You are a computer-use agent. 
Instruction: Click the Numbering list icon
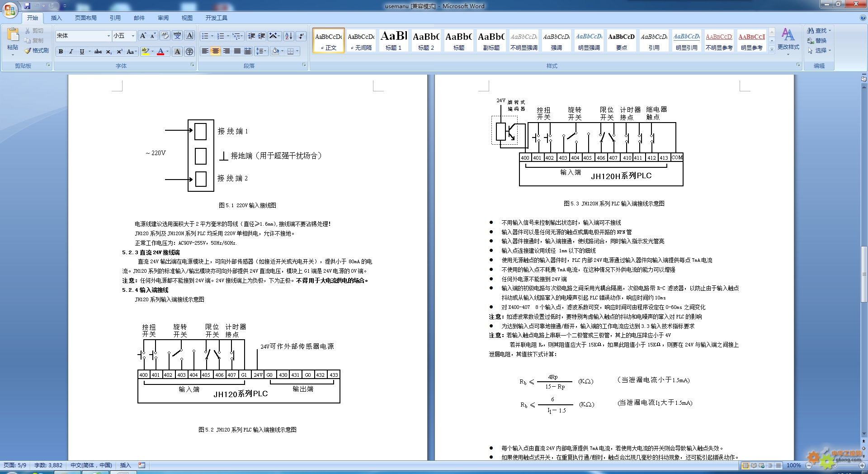(221, 36)
